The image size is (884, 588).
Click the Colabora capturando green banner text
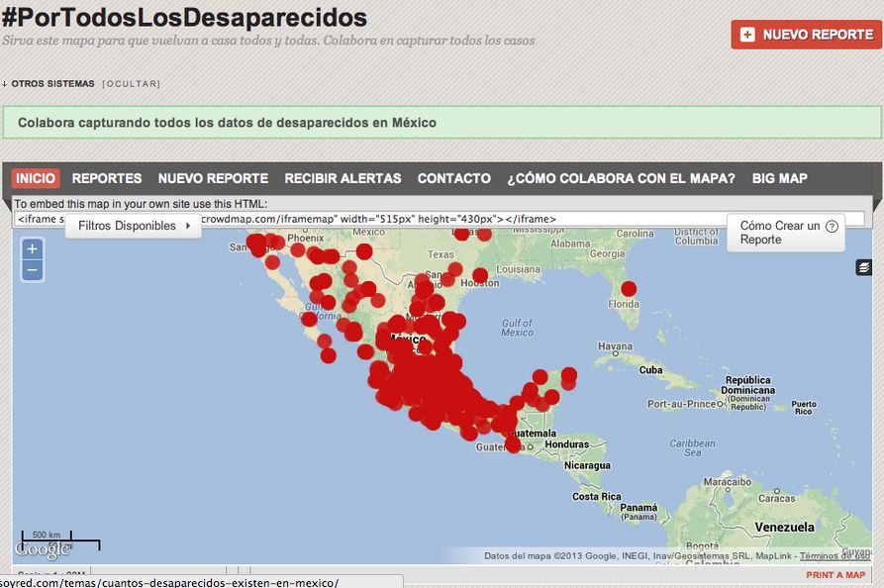coord(228,123)
